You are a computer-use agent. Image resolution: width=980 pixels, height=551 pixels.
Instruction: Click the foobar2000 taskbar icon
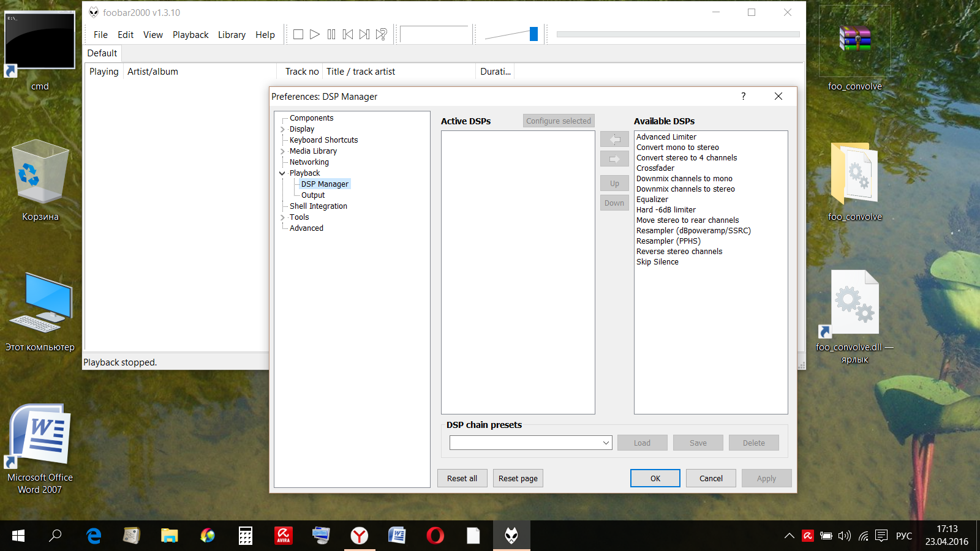511,536
